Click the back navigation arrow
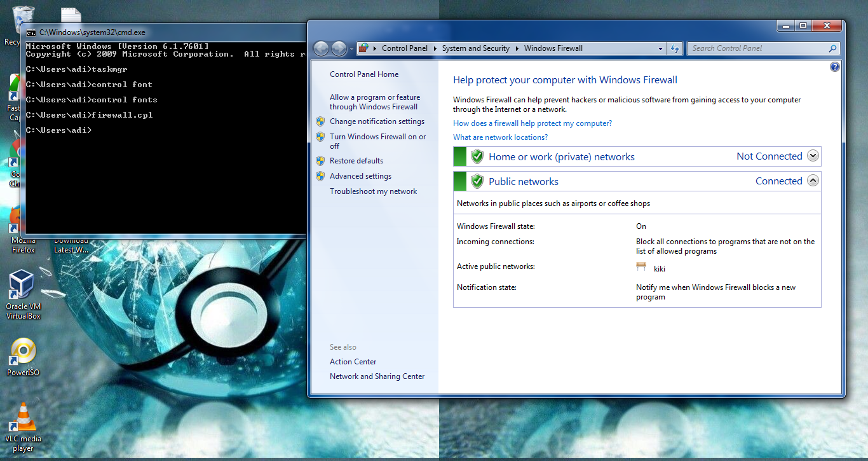Screen dimensions: 868x461 321,48
